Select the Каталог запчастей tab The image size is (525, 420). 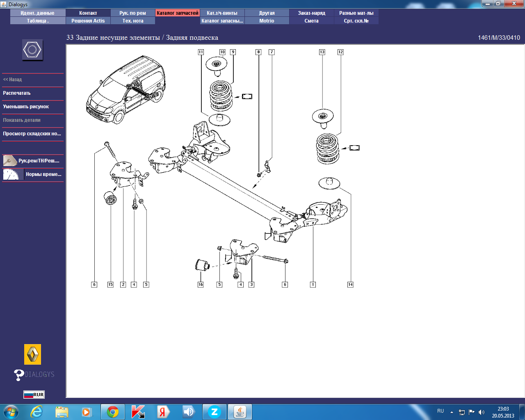(178, 13)
